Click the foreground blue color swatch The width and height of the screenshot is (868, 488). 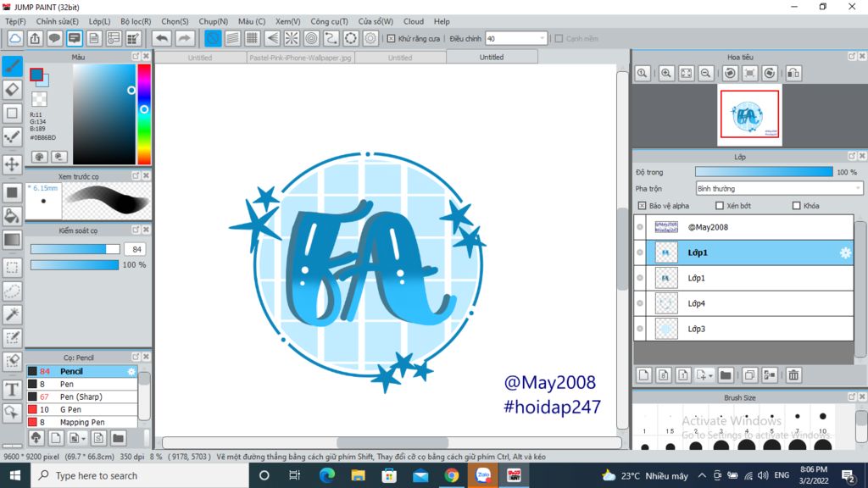36,75
